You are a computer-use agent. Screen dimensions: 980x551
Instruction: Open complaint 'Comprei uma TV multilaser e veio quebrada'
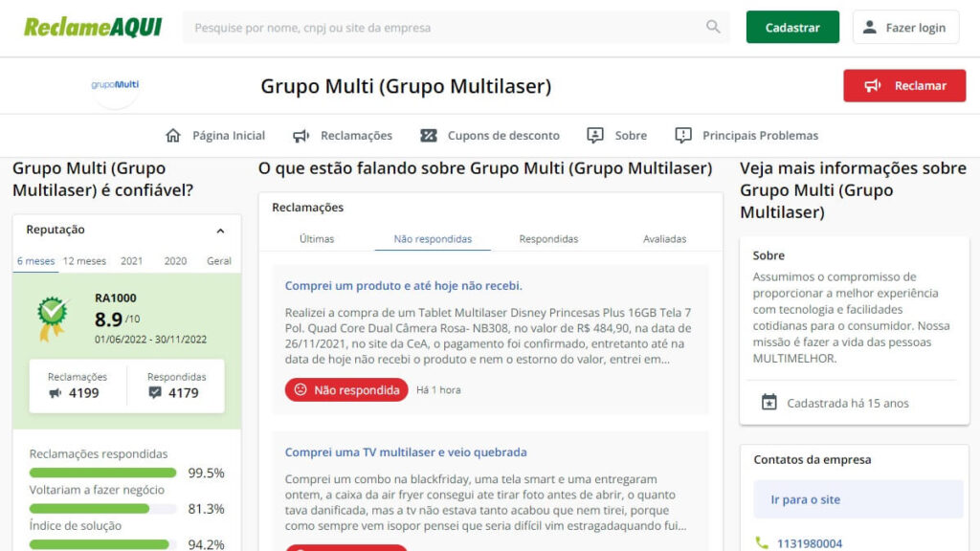(x=406, y=452)
